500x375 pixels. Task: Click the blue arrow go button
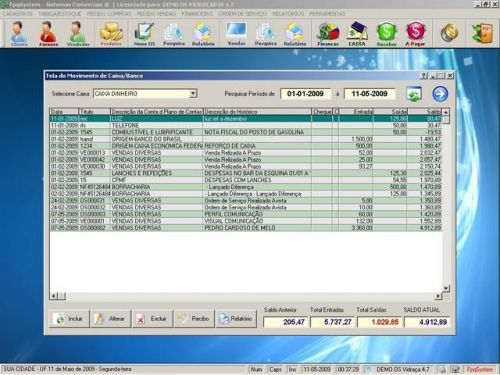tap(440, 94)
